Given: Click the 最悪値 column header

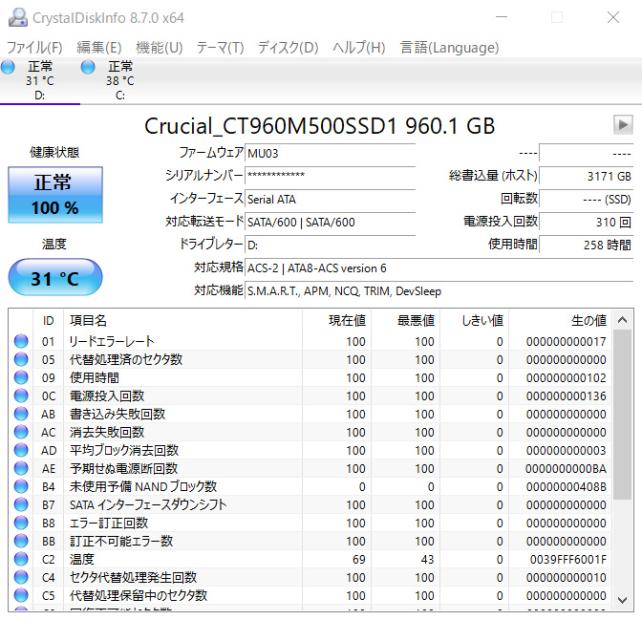Looking at the screenshot, I should click(405, 321).
